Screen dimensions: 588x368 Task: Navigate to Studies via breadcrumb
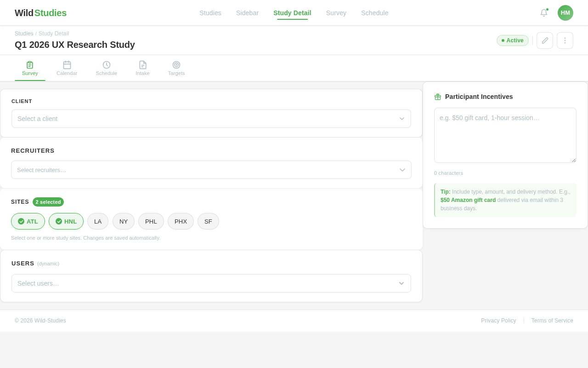23,33
